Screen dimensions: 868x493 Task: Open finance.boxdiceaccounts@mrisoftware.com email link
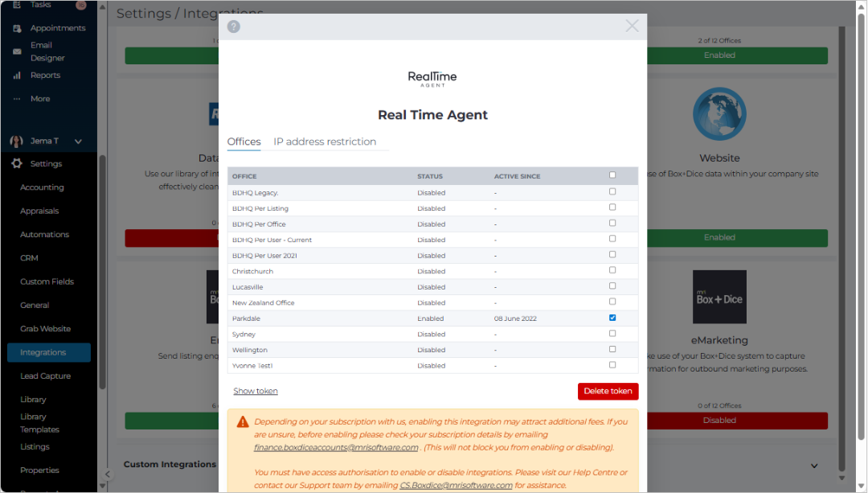click(x=336, y=448)
